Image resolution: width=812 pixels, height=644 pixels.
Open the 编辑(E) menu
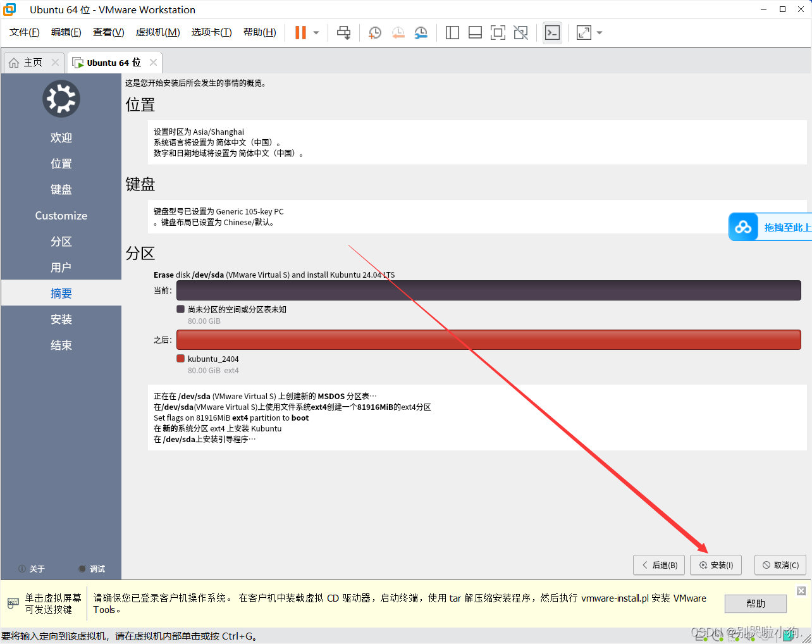click(x=66, y=32)
